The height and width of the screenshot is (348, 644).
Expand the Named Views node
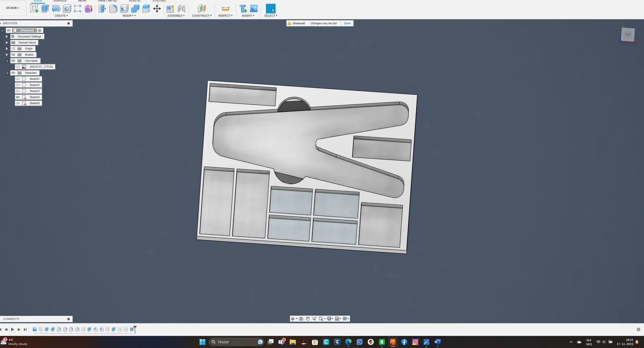[x=7, y=42]
